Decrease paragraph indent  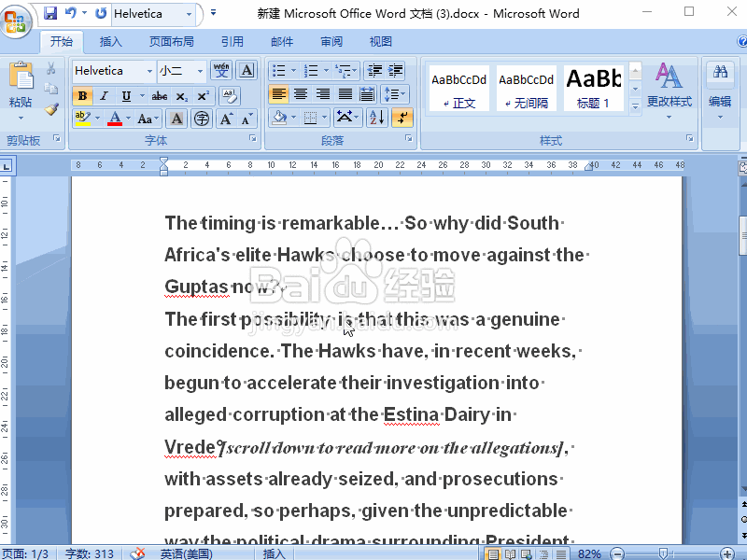[375, 71]
